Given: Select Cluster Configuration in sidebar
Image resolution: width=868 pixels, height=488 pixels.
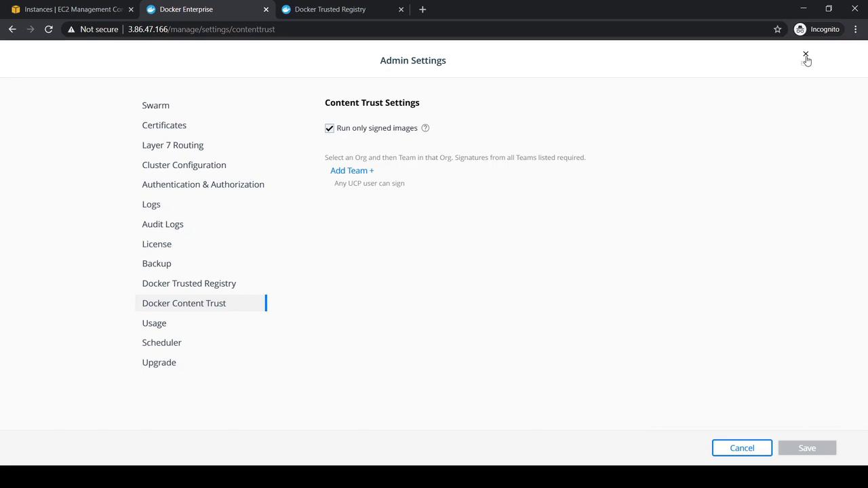Looking at the screenshot, I should (184, 165).
